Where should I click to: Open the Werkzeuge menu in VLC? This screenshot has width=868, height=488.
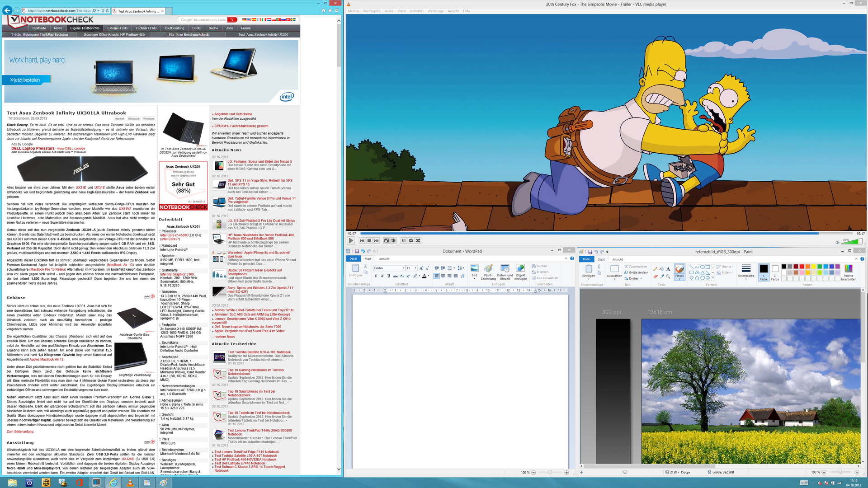(x=436, y=11)
